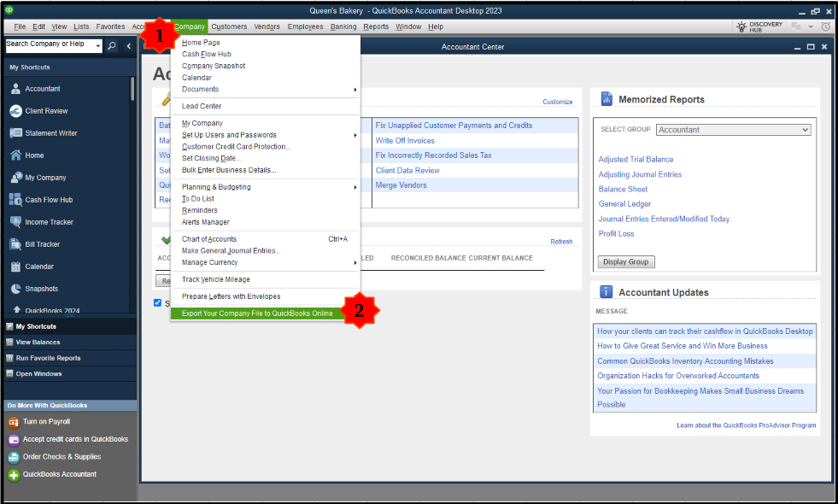Collapse the left shortcuts pane arrow
The width and height of the screenshot is (838, 504).
click(129, 46)
